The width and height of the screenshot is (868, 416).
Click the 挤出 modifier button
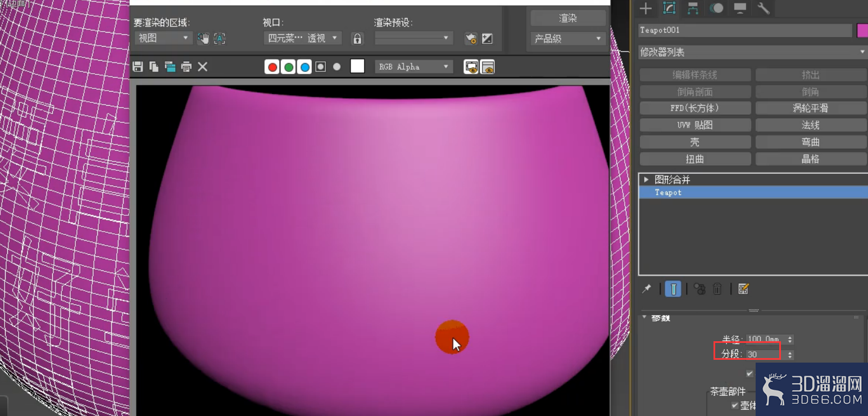tap(811, 75)
